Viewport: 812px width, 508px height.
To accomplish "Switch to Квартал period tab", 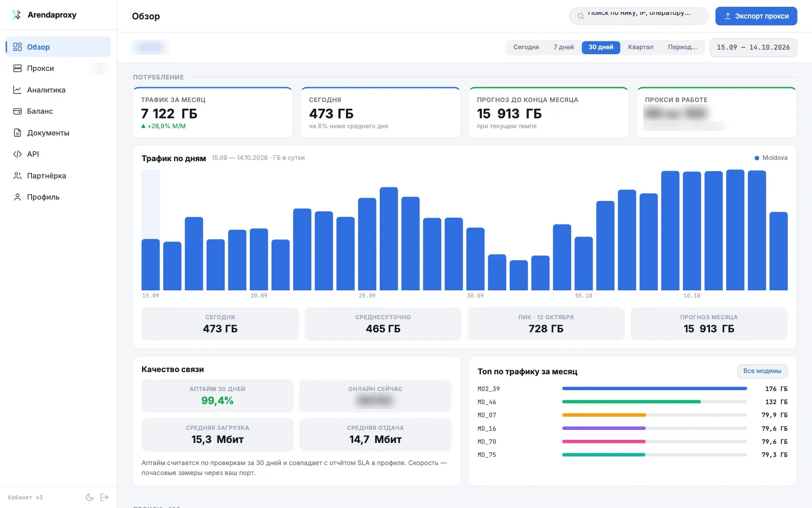I will (641, 47).
